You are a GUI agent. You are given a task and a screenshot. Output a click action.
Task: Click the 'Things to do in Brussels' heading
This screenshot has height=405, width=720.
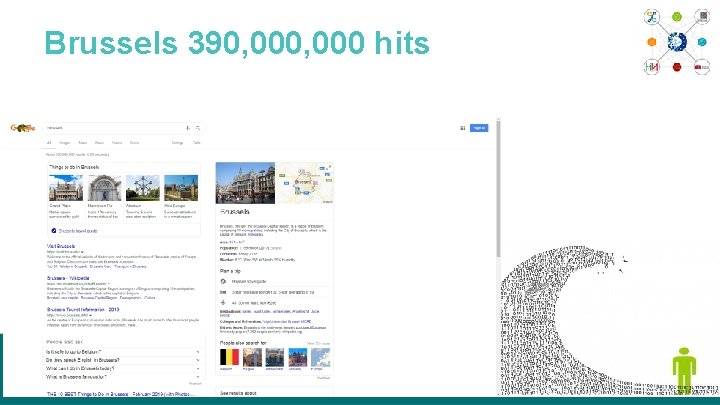[x=74, y=167]
